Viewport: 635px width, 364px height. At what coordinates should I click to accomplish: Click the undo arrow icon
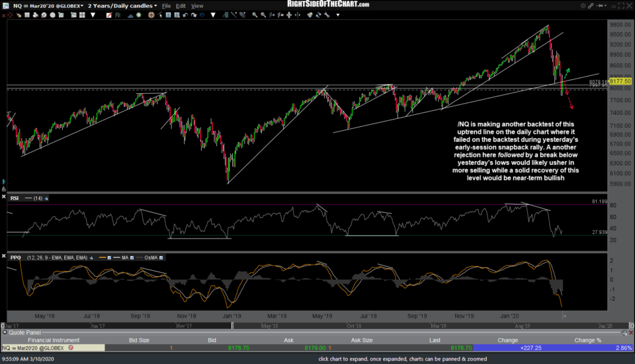185,15
